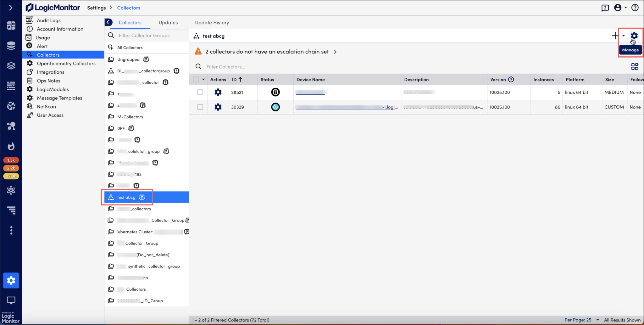Select the checkbox for collector 28521
This screenshot has width=644, height=325.
point(200,92)
